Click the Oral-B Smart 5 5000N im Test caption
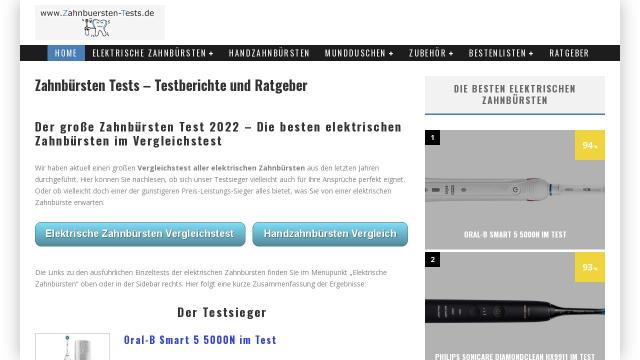The width and height of the screenshot is (640, 360). coord(515,235)
